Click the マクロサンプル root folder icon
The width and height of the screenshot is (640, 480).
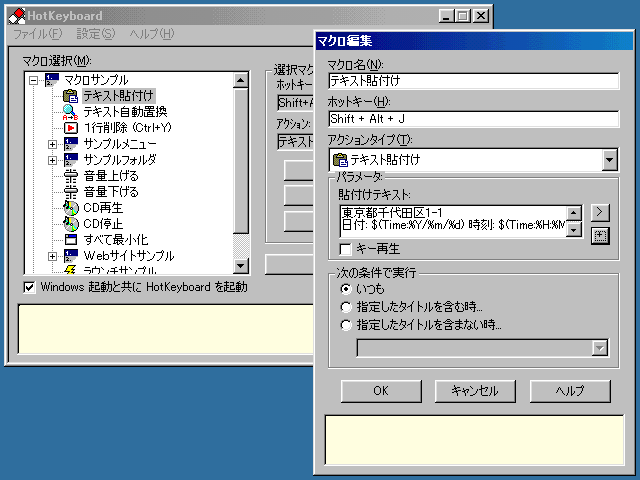click(52, 80)
